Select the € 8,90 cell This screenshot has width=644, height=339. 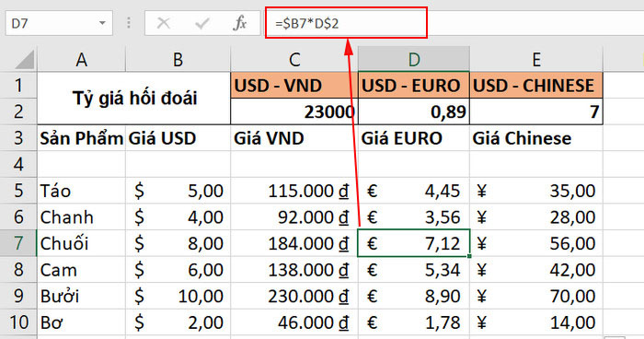(414, 296)
